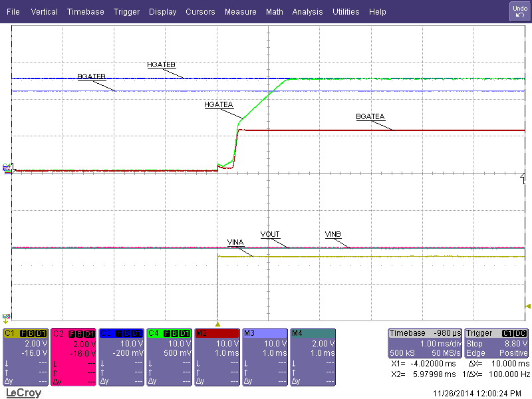Open the Cursors menu

(x=200, y=11)
